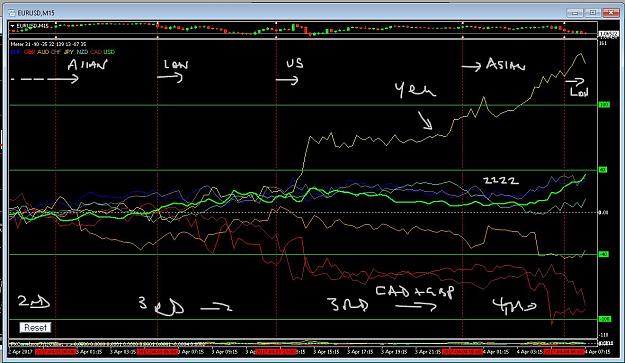Click the chart window icon beside EURUSD,M15
Screen dimensions: 625x363
click(x=12, y=13)
